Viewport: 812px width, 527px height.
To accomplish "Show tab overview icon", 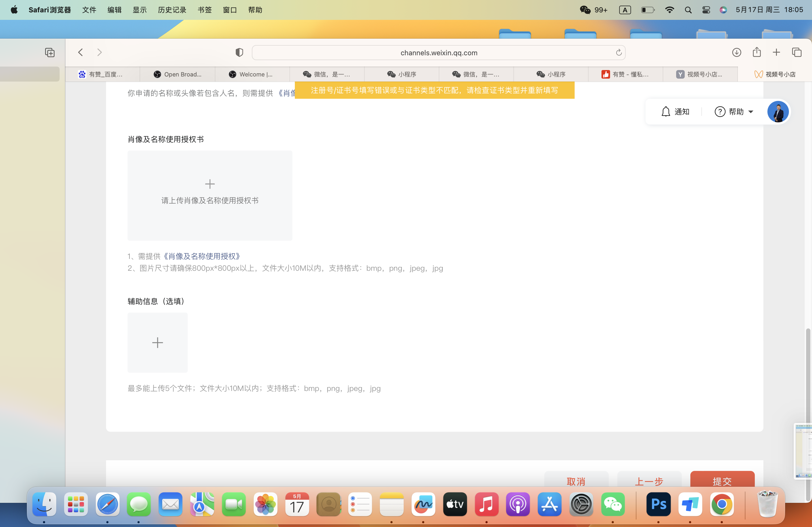I will coord(797,52).
